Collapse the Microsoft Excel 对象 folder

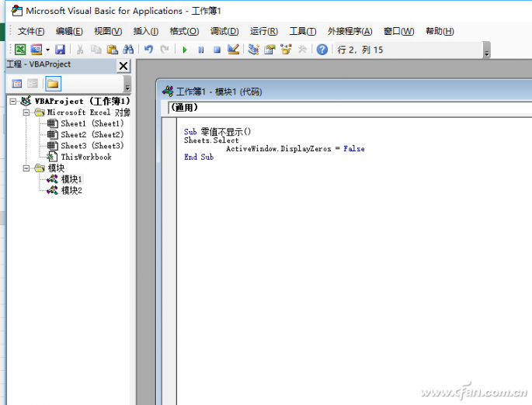(x=26, y=112)
